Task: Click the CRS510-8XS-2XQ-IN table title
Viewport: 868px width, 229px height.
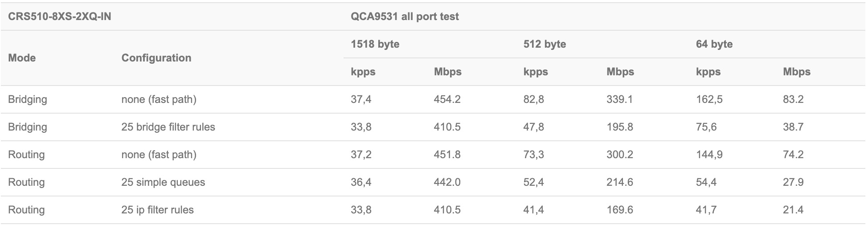Action: coord(60,17)
